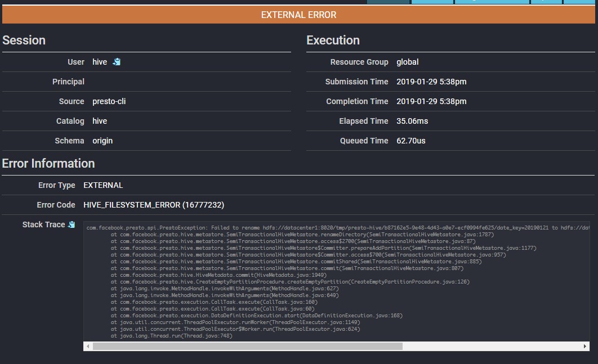Click the EXTERNAL ERROR orange banner

click(x=298, y=15)
